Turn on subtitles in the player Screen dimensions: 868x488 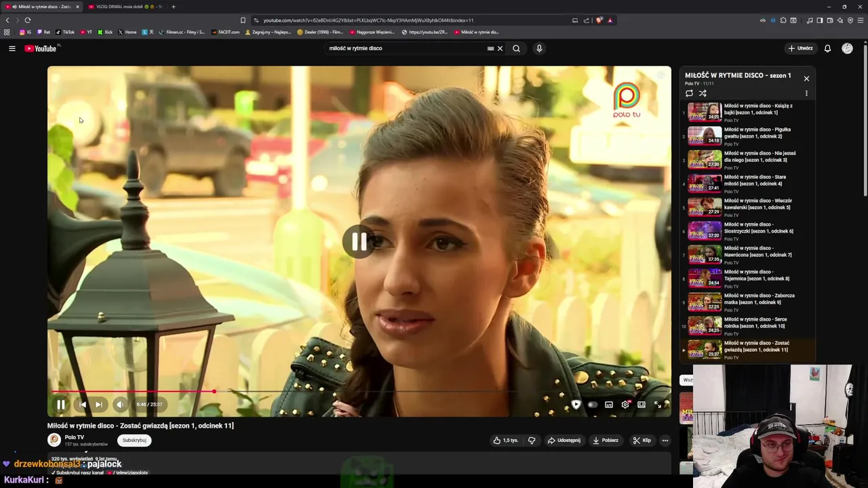coord(609,405)
